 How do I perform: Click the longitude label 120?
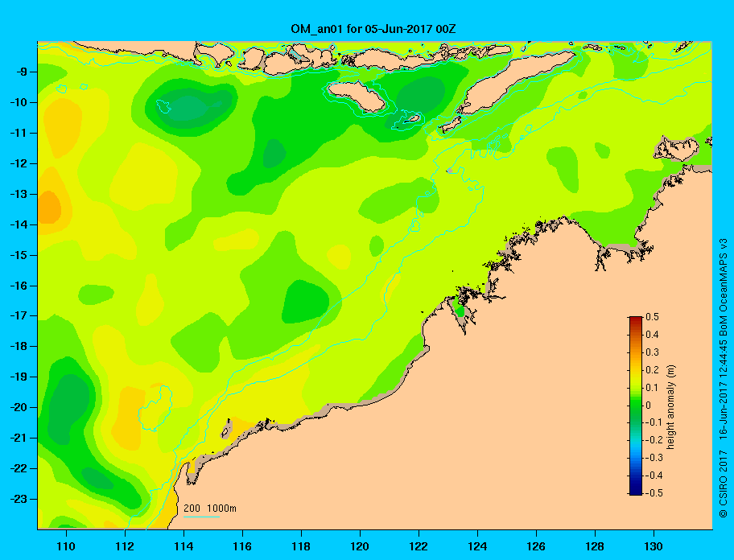[x=360, y=546]
